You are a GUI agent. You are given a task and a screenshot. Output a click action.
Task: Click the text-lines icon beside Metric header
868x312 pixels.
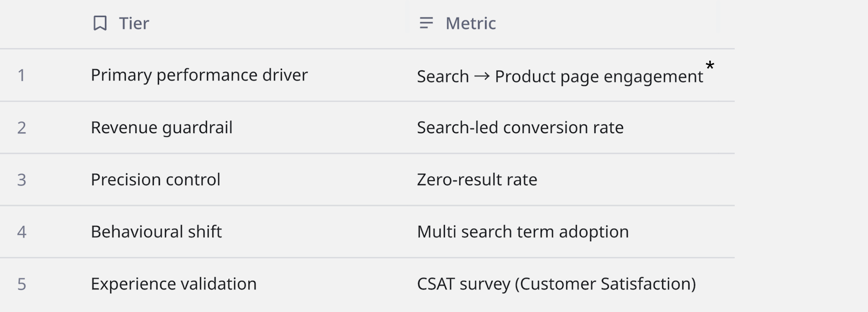(426, 23)
